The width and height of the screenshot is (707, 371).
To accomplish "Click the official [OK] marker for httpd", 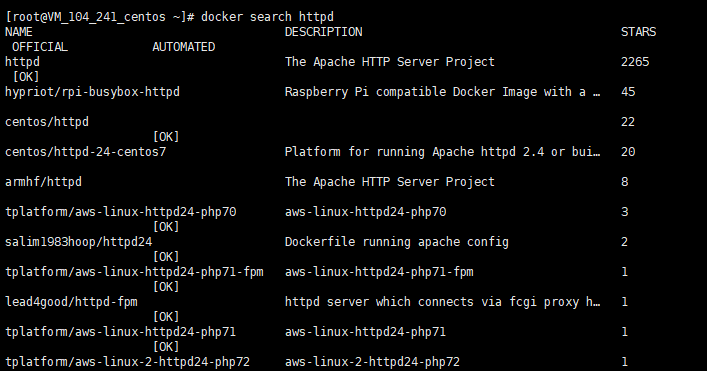I will click(26, 77).
